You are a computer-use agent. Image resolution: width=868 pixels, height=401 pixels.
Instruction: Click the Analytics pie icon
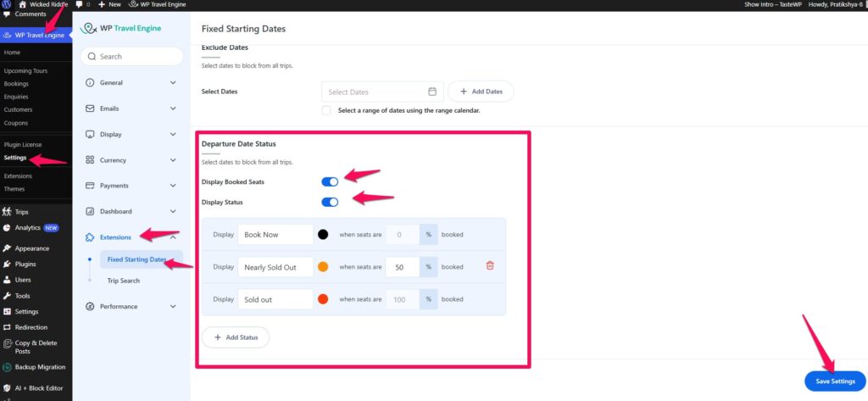(x=7, y=228)
